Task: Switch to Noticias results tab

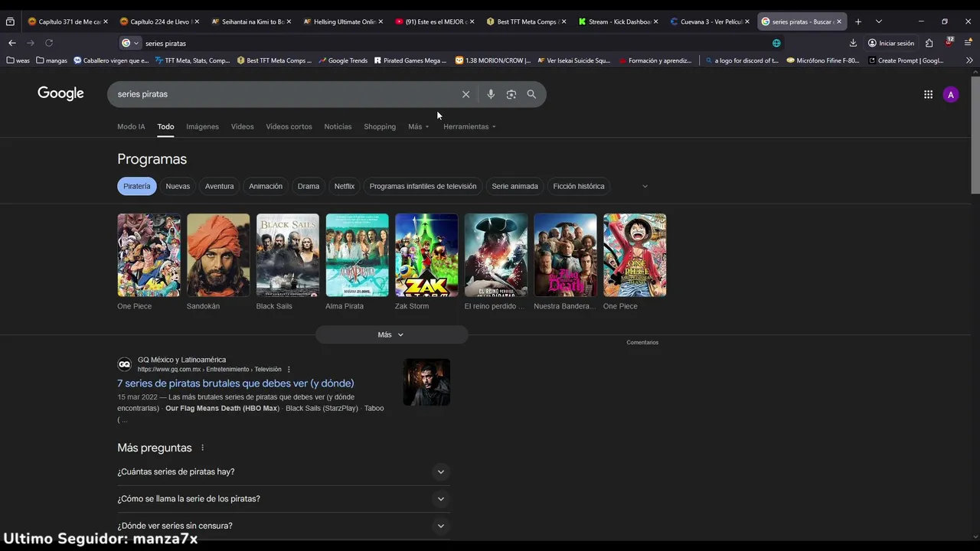Action: click(338, 126)
